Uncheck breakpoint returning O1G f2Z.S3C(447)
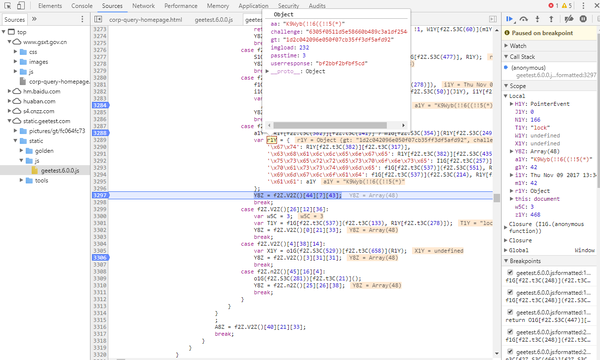 click(510, 312)
